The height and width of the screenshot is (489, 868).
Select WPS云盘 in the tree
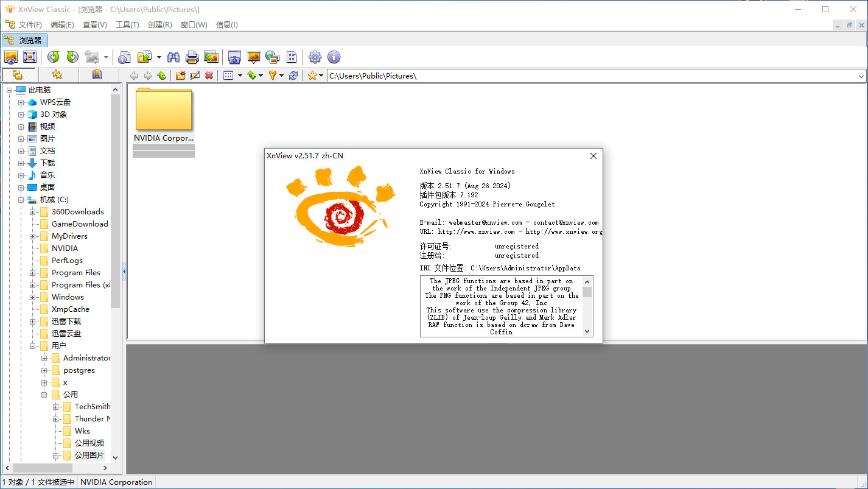pos(55,102)
